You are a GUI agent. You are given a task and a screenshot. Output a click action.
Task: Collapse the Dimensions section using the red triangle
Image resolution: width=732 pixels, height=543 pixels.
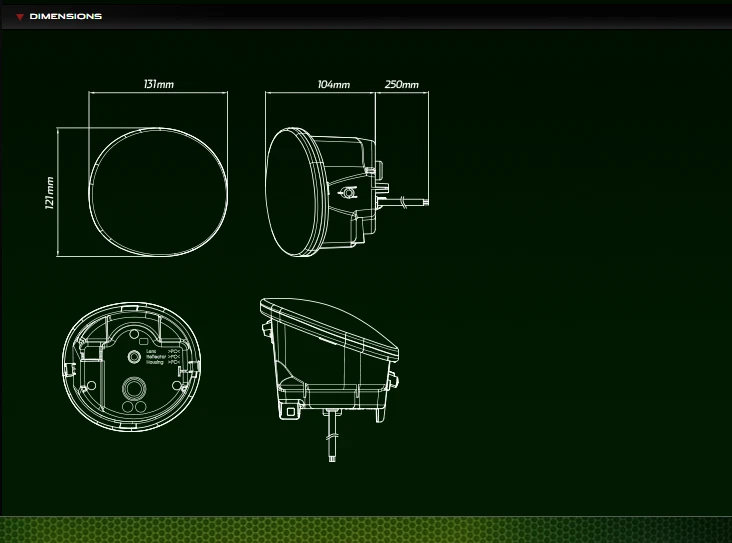[x=20, y=17]
